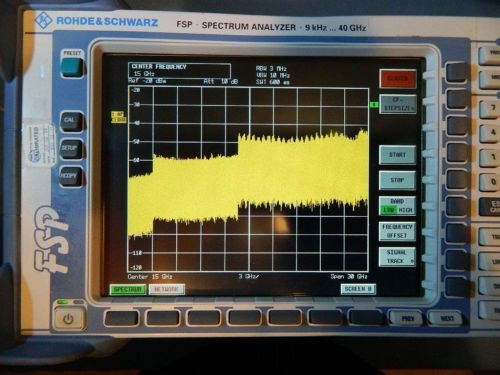This screenshot has width=500, height=375.
Task: Open the FREQUENCY OFFSET softkey
Action: click(x=397, y=231)
